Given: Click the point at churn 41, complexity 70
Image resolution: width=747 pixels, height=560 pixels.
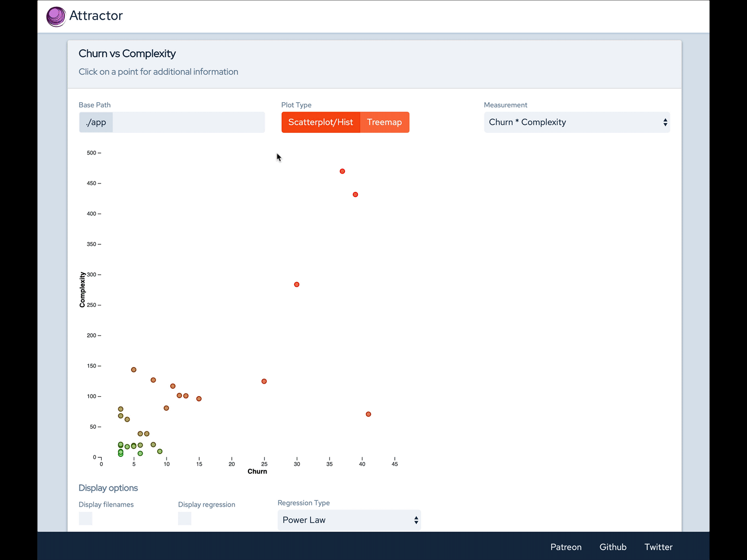Looking at the screenshot, I should pyautogui.click(x=368, y=414).
